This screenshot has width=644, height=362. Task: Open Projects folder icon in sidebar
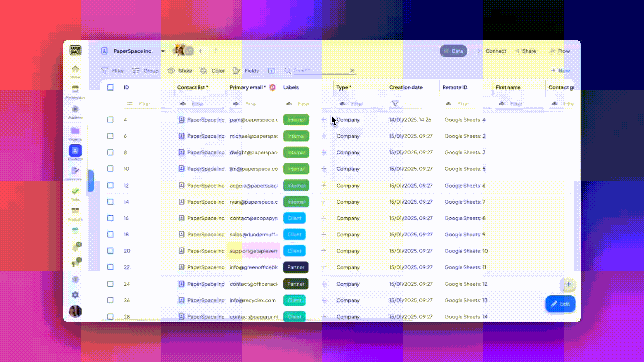click(75, 131)
